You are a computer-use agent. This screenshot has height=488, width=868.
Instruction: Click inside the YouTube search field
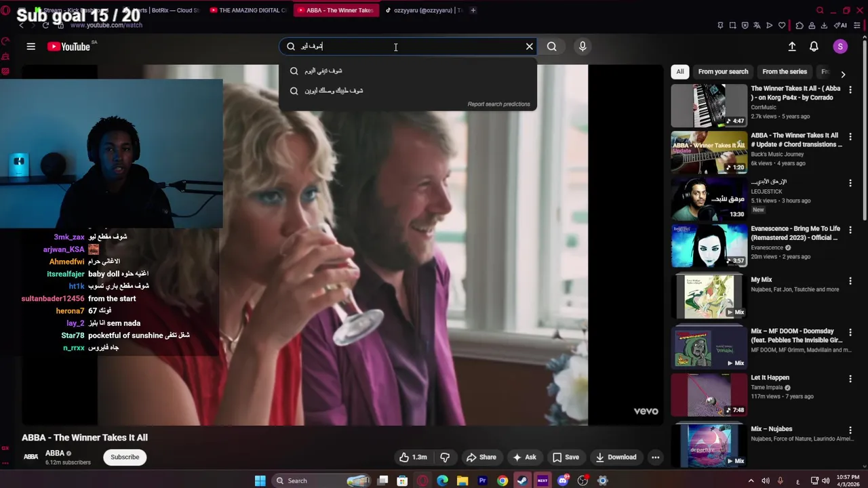pyautogui.click(x=407, y=46)
